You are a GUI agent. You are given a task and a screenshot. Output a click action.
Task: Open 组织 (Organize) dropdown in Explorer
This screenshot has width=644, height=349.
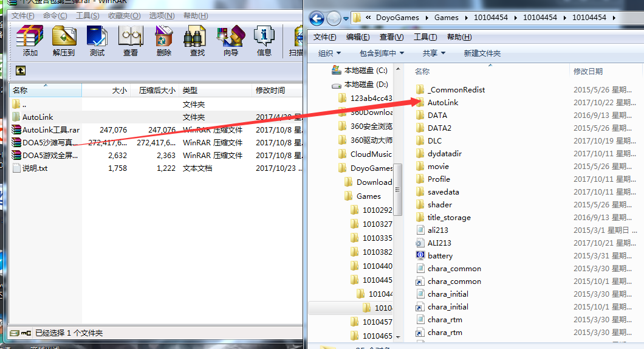point(329,54)
